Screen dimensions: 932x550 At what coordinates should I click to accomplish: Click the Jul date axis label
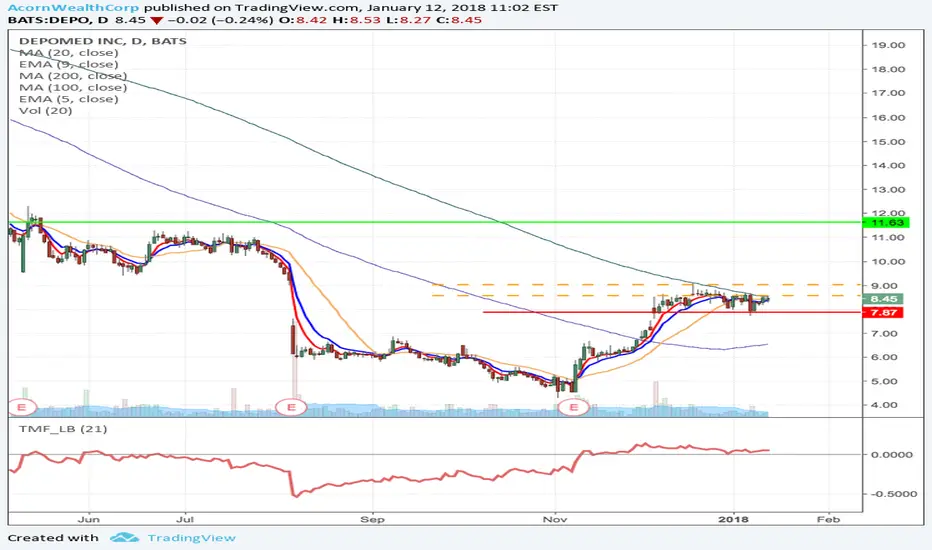(185, 519)
